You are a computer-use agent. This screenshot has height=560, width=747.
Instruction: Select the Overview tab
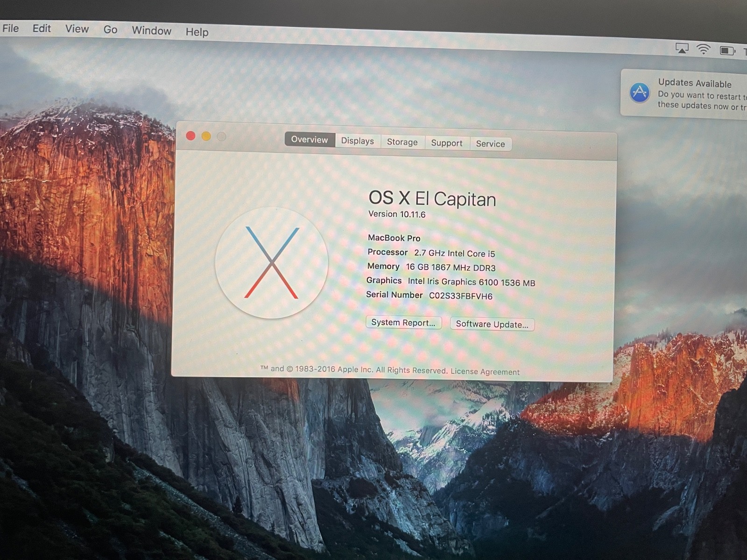click(310, 140)
